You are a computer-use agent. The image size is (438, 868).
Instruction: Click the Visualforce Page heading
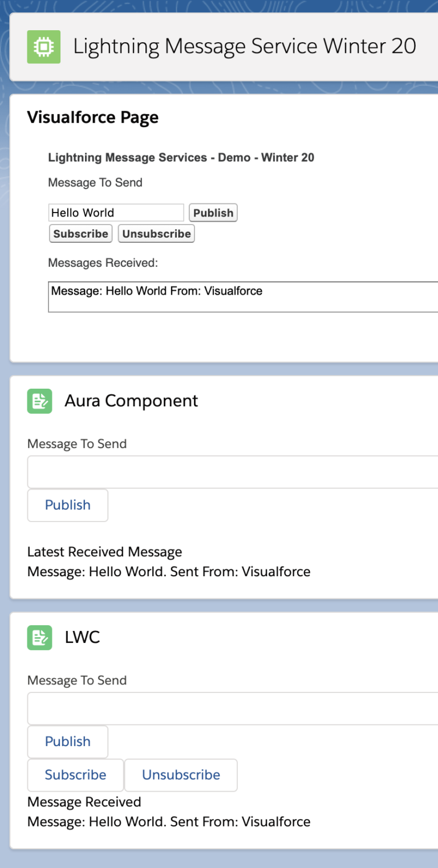pos(92,117)
